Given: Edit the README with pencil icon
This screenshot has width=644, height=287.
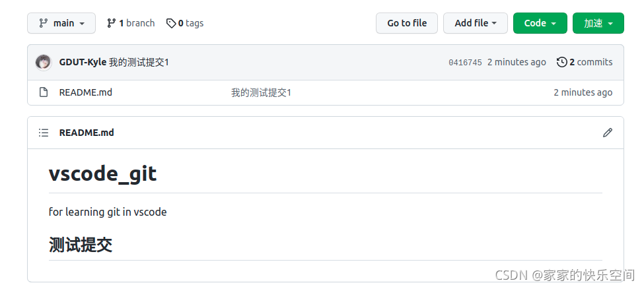Looking at the screenshot, I should coord(608,133).
